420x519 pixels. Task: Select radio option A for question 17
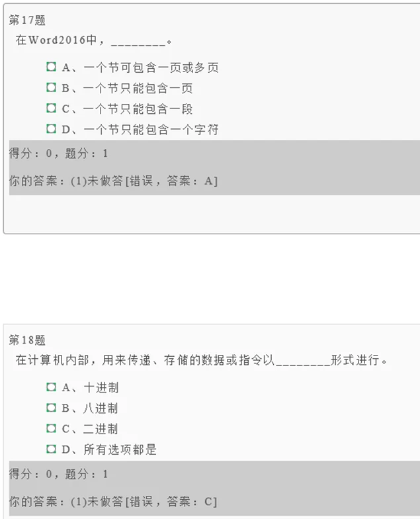coord(51,67)
